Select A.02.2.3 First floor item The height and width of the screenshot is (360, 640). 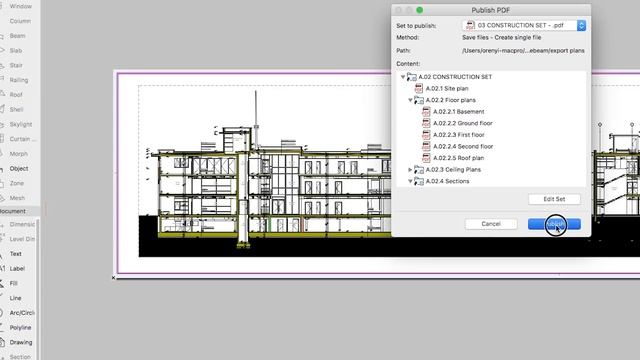click(x=458, y=135)
